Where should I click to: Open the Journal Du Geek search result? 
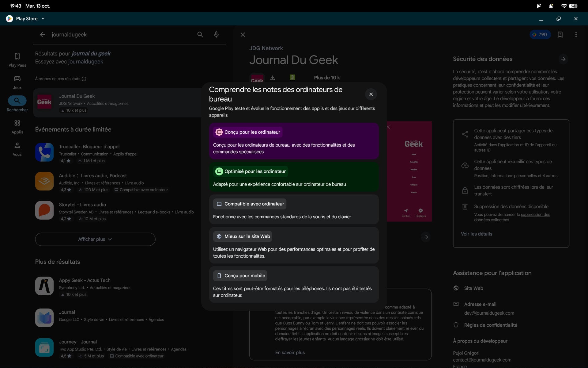117,103
